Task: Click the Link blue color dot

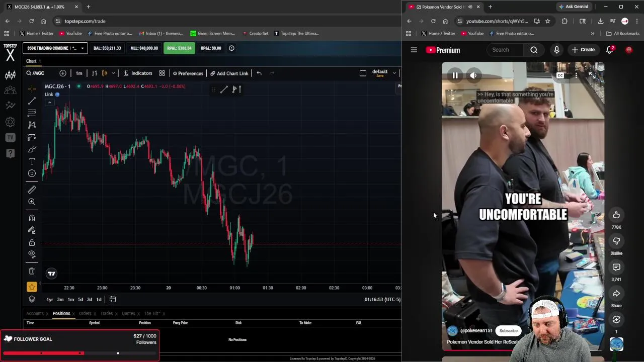Action: 57,95
